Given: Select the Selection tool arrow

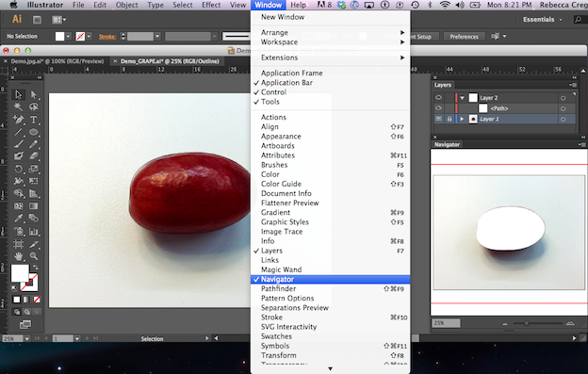Looking at the screenshot, I should 18,95.
